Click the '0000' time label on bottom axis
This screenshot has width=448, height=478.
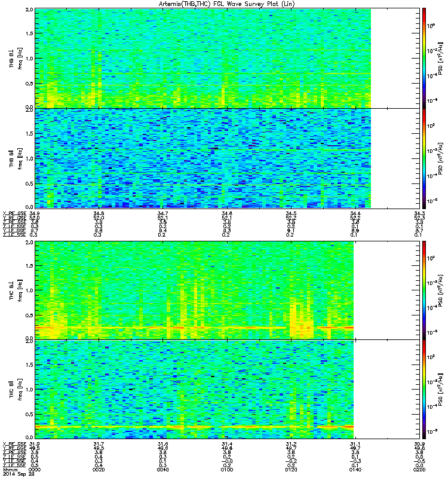click(x=35, y=470)
